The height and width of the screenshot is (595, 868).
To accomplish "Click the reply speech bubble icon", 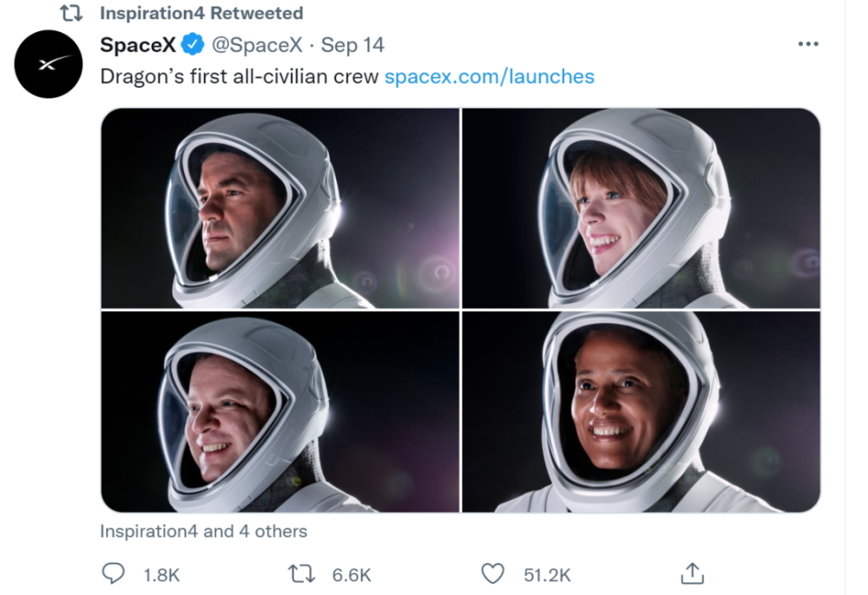I will [x=113, y=572].
